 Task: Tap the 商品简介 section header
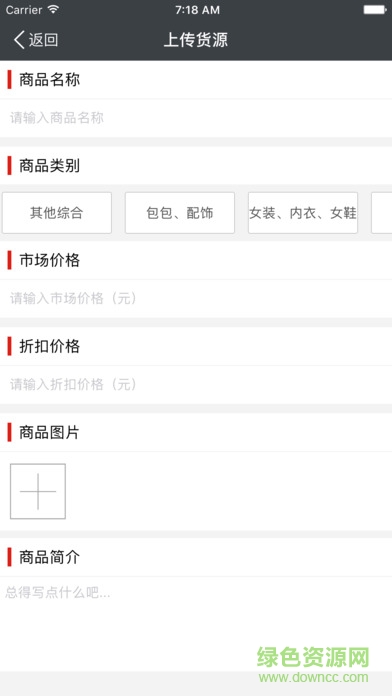tap(49, 557)
